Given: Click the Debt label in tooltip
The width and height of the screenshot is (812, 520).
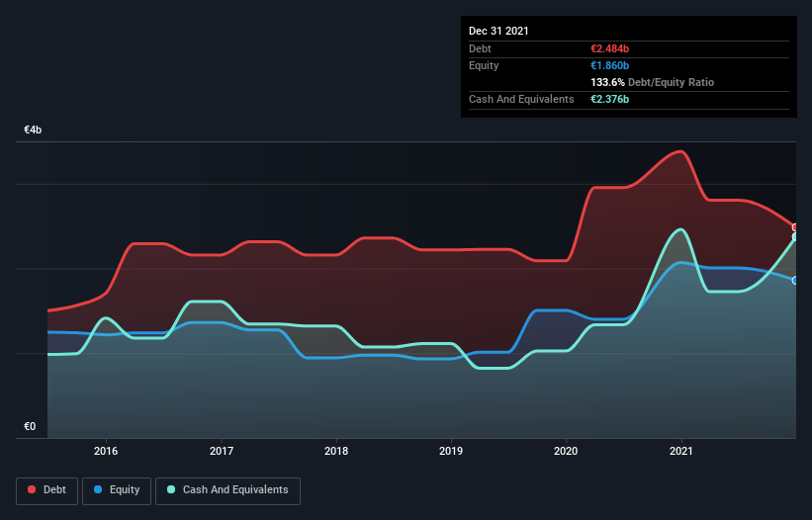Looking at the screenshot, I should click(480, 48).
